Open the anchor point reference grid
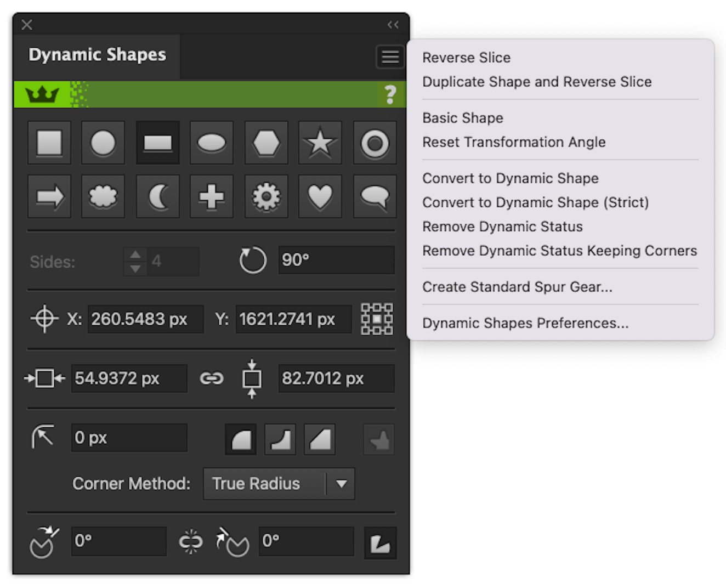Viewport: 726px width, 588px height. (x=377, y=319)
